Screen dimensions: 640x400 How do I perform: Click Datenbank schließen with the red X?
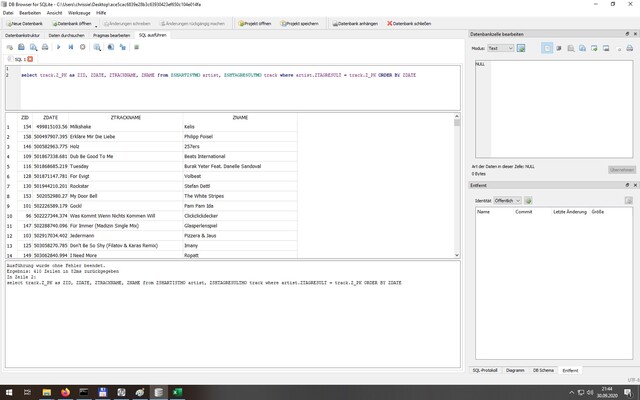412,21
